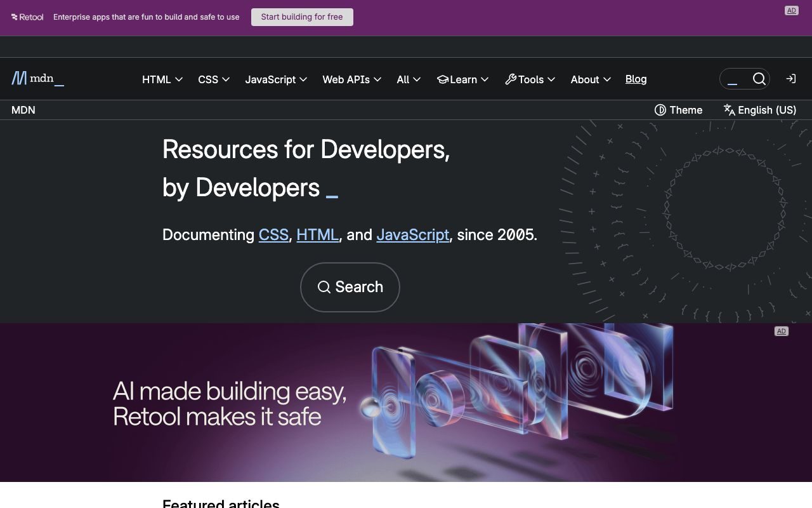
Task: Open the login arrow icon in header
Action: 790,79
